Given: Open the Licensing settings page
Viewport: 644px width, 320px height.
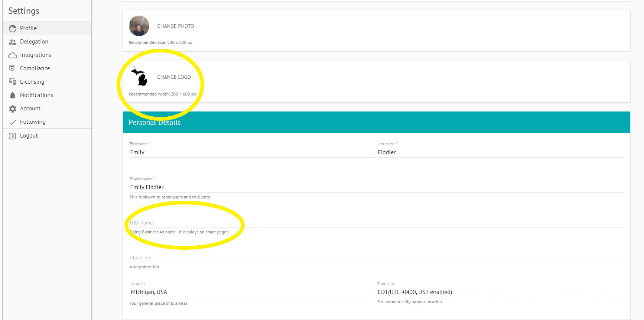Looking at the screenshot, I should [x=47, y=81].
